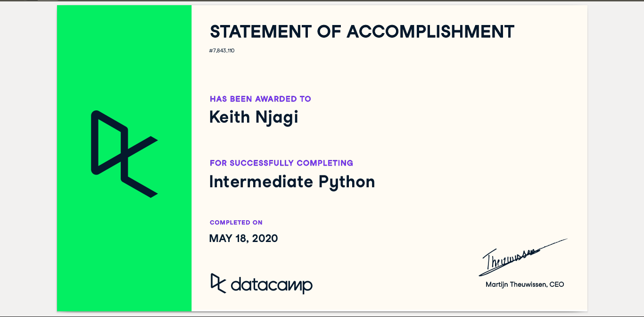Click the word COMPLETING in purple label
644x317 pixels.
pos(325,163)
